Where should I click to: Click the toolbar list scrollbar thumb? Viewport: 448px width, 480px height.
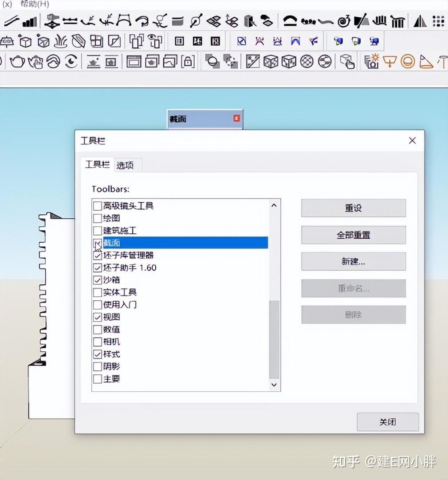(x=274, y=340)
